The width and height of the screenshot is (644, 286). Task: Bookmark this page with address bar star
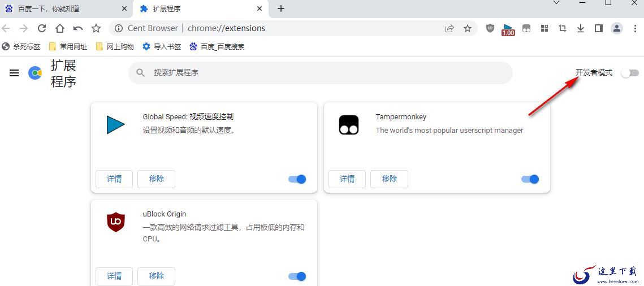point(468,28)
